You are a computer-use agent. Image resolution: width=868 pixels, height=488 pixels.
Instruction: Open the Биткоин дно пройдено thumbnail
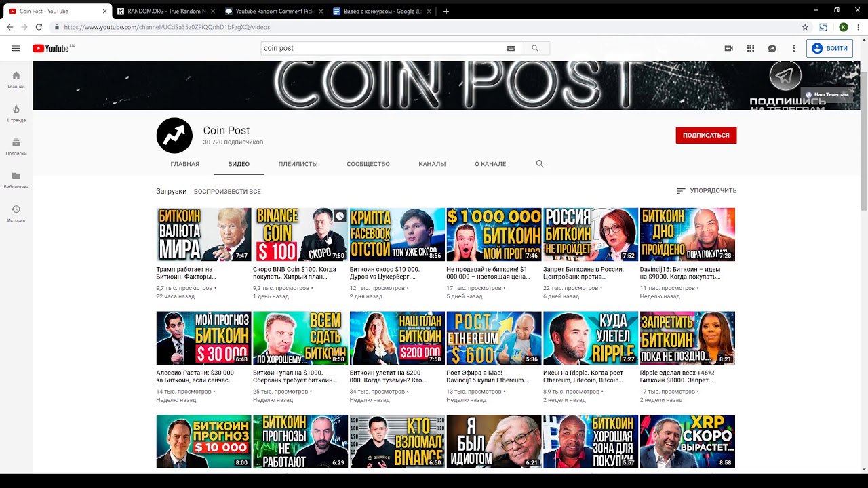(687, 235)
